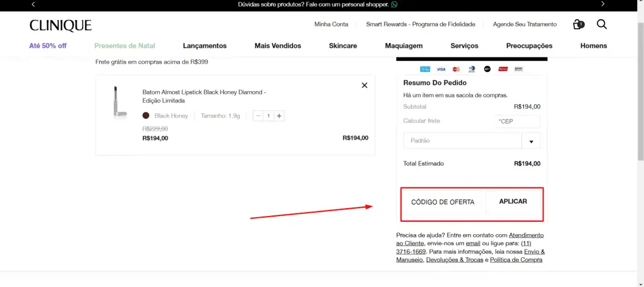644x287 pixels.
Task: Open Agende Seu Tratamento
Action: tap(525, 24)
